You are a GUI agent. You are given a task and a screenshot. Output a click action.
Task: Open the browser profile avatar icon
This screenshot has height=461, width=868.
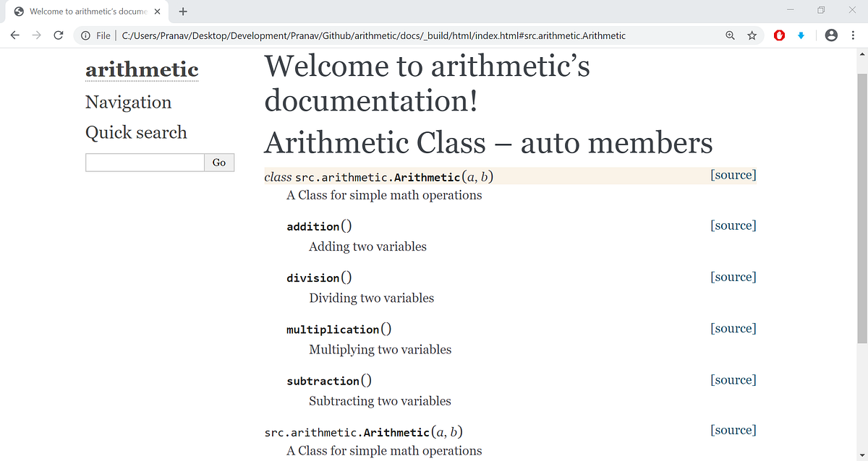[830, 35]
